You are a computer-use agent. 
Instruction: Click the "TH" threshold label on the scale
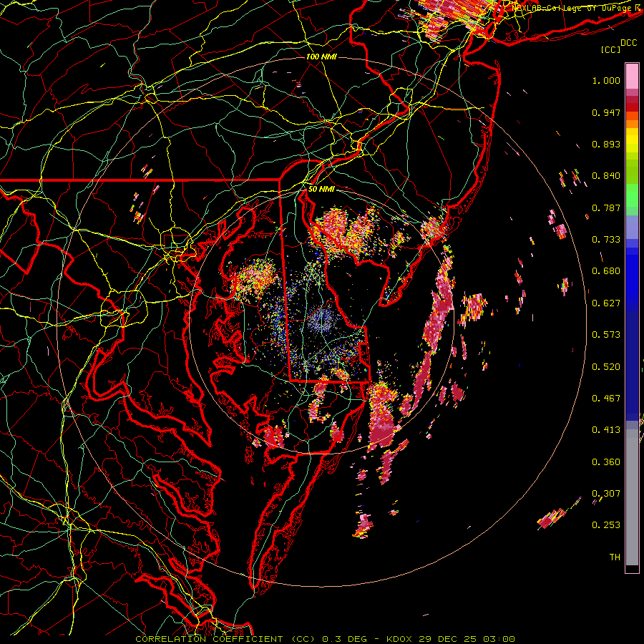(615, 557)
